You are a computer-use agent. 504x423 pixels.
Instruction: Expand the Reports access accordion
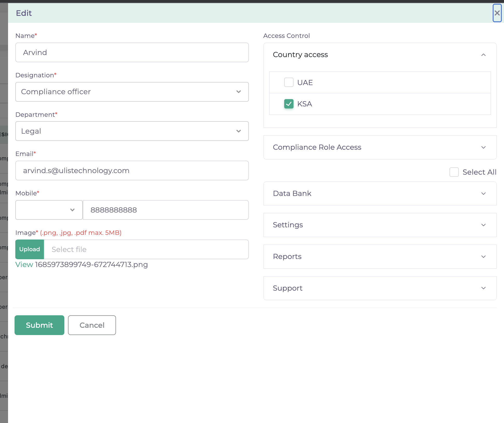coord(380,257)
